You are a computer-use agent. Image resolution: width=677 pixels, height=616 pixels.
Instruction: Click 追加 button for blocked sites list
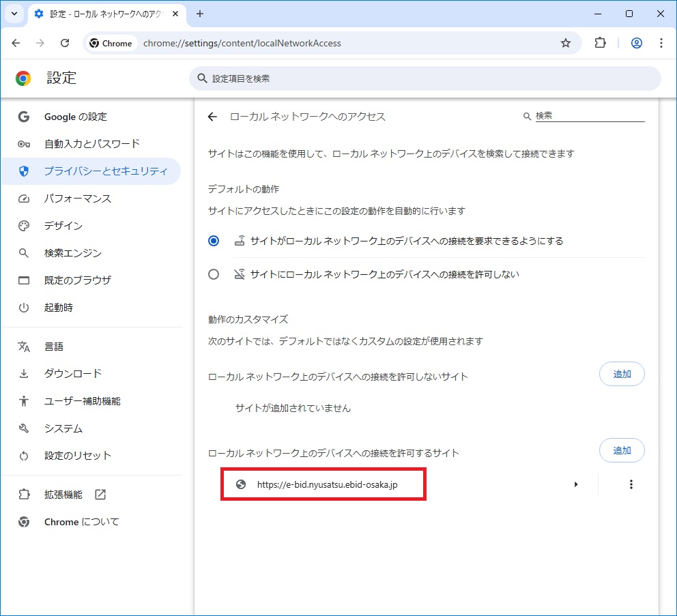point(621,374)
